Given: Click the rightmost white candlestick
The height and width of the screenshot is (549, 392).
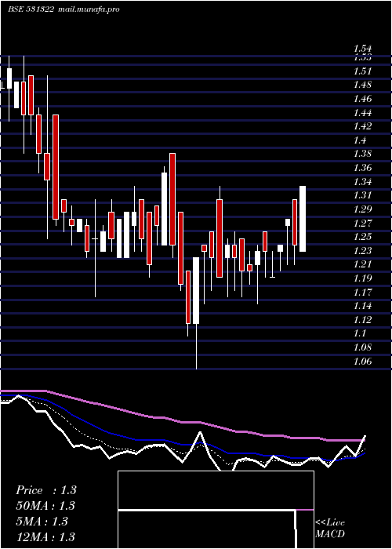Looking at the screenshot, I should pyautogui.click(x=303, y=219).
